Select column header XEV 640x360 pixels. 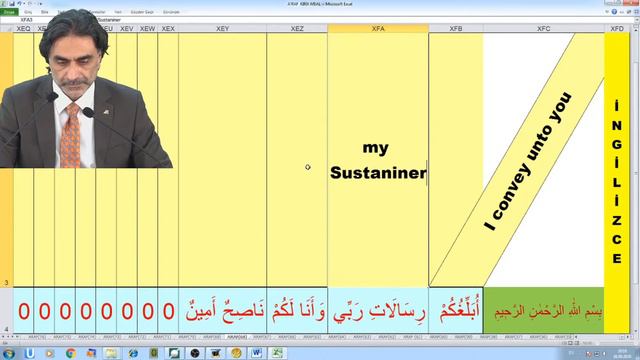point(127,29)
